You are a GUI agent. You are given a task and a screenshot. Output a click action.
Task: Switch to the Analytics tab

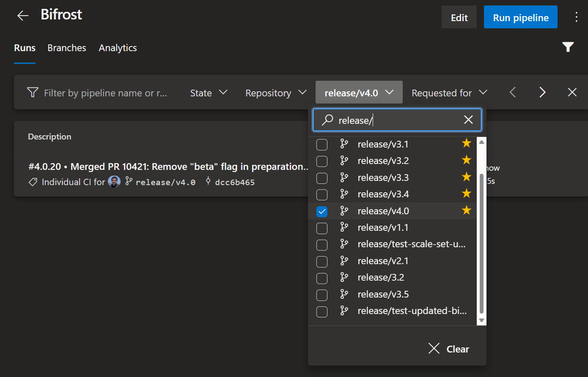click(118, 48)
